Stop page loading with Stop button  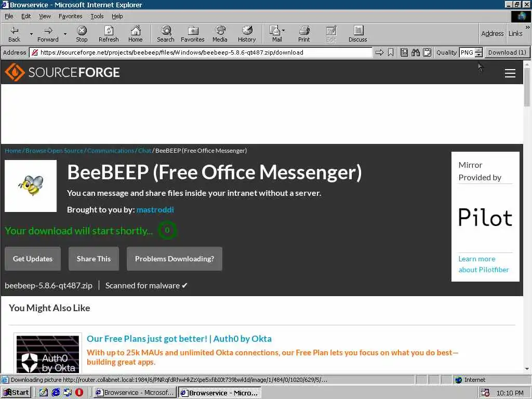tap(82, 34)
